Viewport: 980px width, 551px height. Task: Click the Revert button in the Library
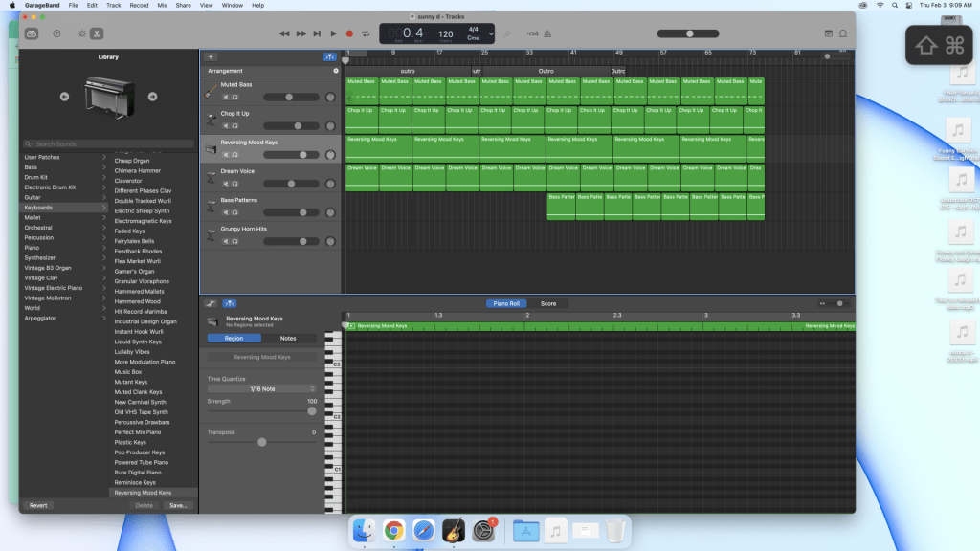click(x=38, y=505)
